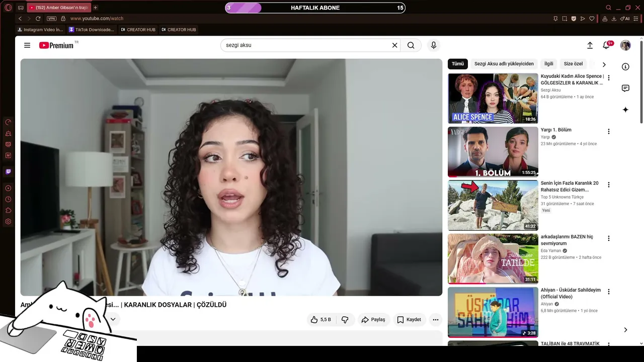The image size is (644, 362).
Task: Go back to the previous page
Action: pos(20,19)
